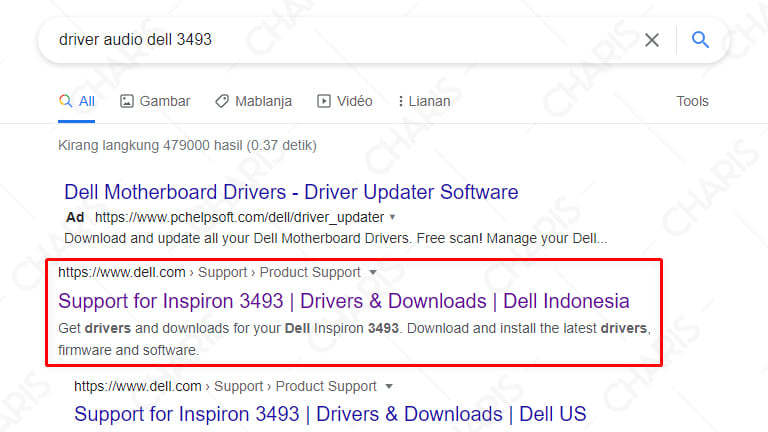Click the dell.com breadcrumb above Dell US result
This screenshot has height=432, width=768.
point(225,386)
